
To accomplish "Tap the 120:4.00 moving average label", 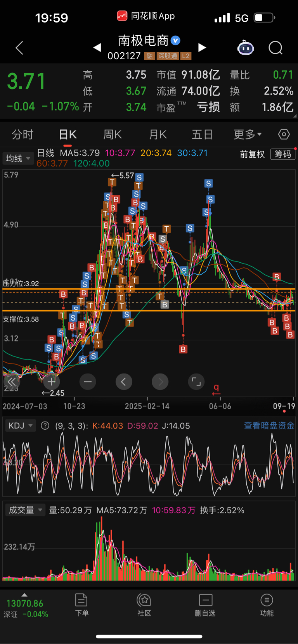I will (92, 163).
